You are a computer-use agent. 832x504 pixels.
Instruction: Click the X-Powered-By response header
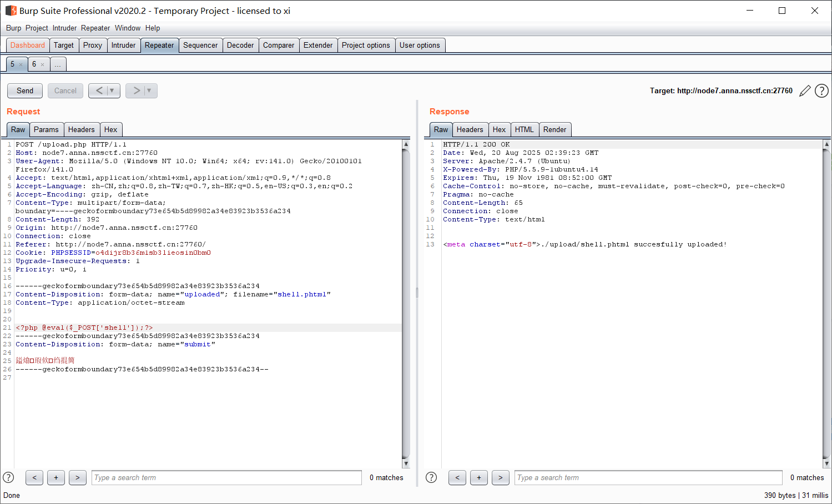[521, 169]
